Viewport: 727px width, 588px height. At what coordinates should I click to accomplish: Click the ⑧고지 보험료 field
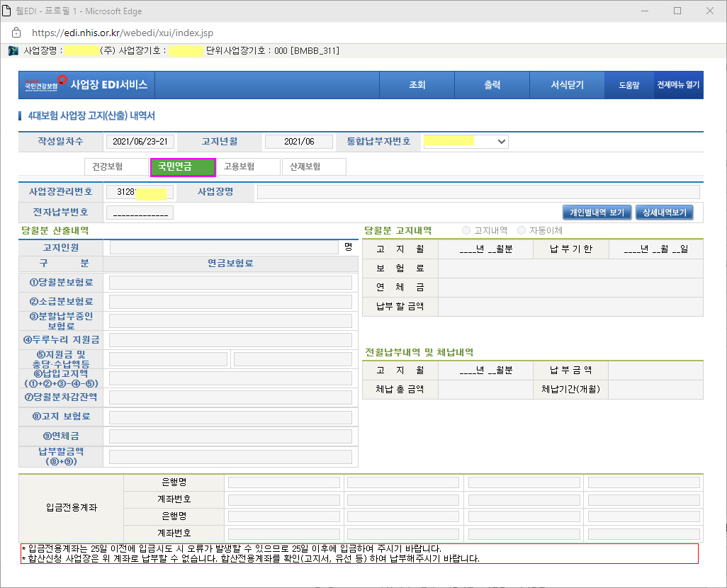coord(230,417)
